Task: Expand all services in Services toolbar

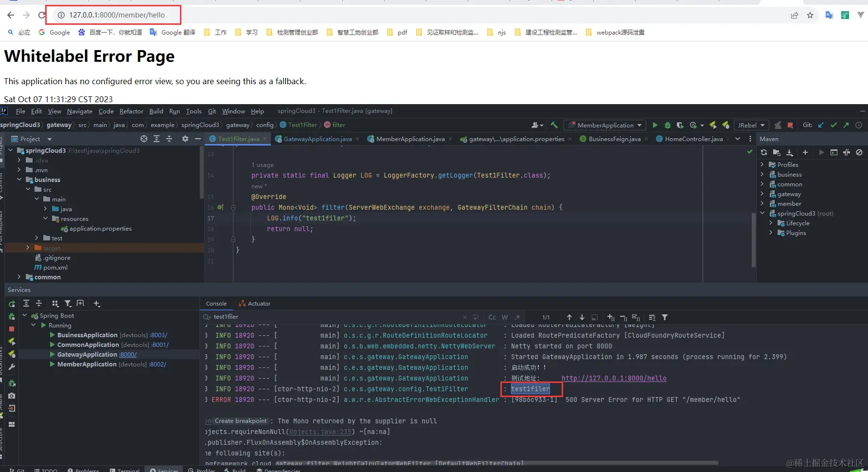Action: (x=26, y=303)
